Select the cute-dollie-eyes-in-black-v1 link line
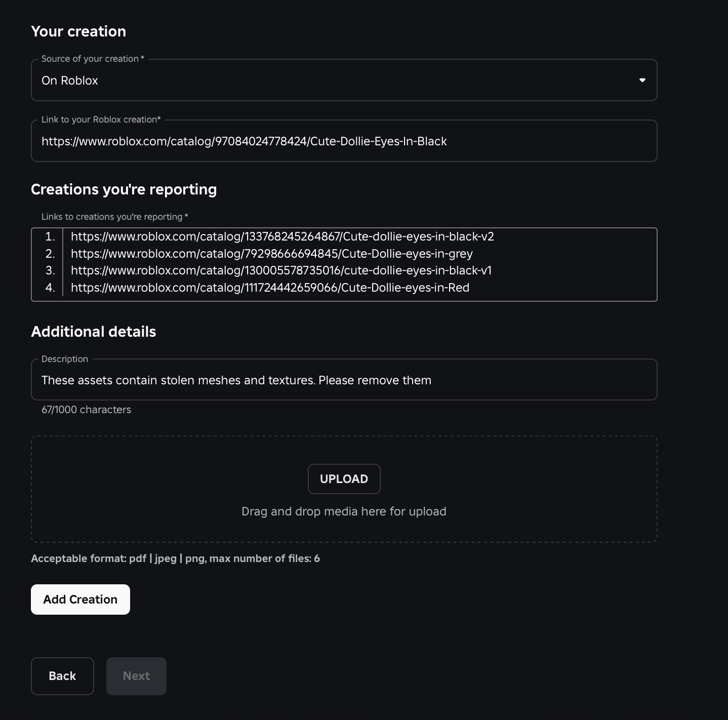The width and height of the screenshot is (728, 720). pyautogui.click(x=281, y=270)
